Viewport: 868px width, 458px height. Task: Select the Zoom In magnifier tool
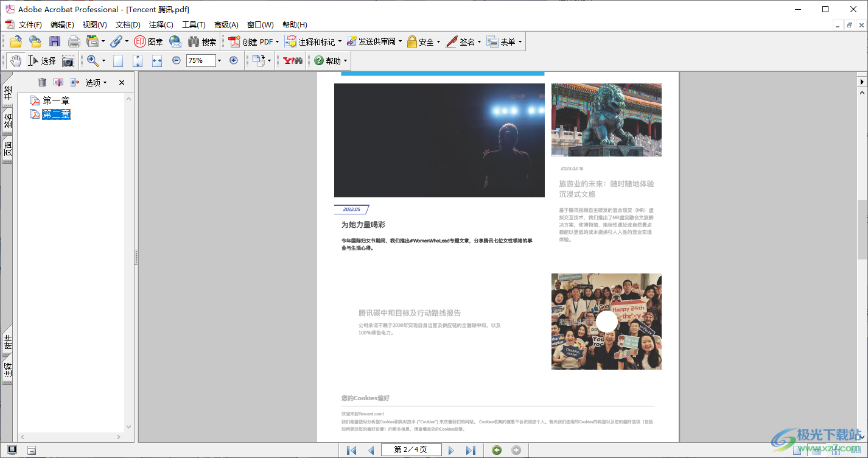93,60
